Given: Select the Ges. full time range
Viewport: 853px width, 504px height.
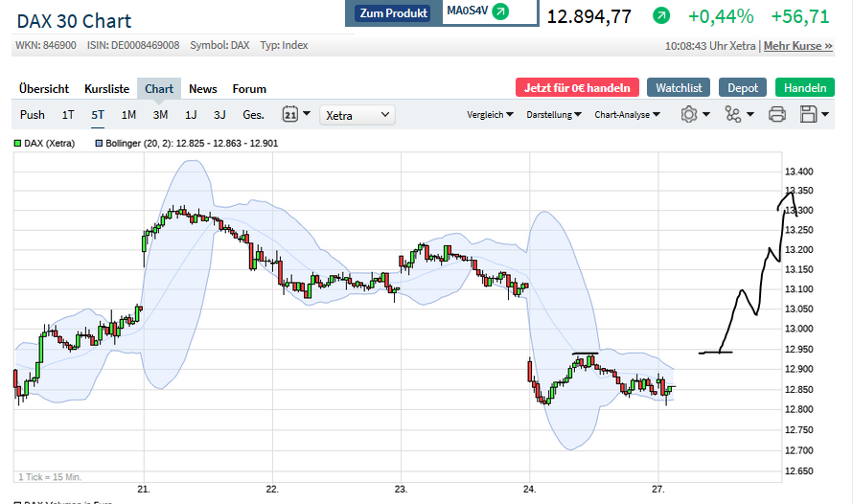Looking at the screenshot, I should 253,115.
